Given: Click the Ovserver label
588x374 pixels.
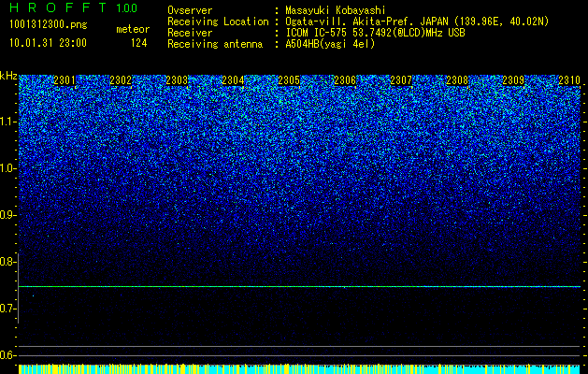Looking at the screenshot, I should [x=190, y=10].
